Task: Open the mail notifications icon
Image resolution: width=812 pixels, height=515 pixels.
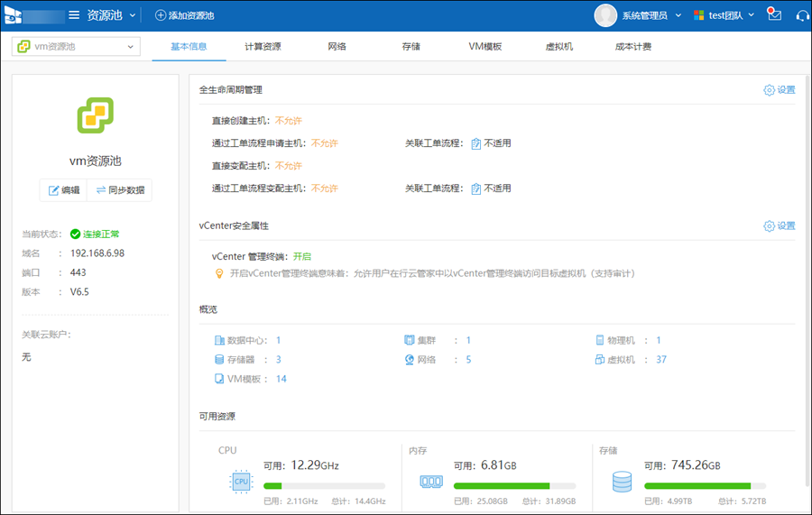Action: coord(774,15)
